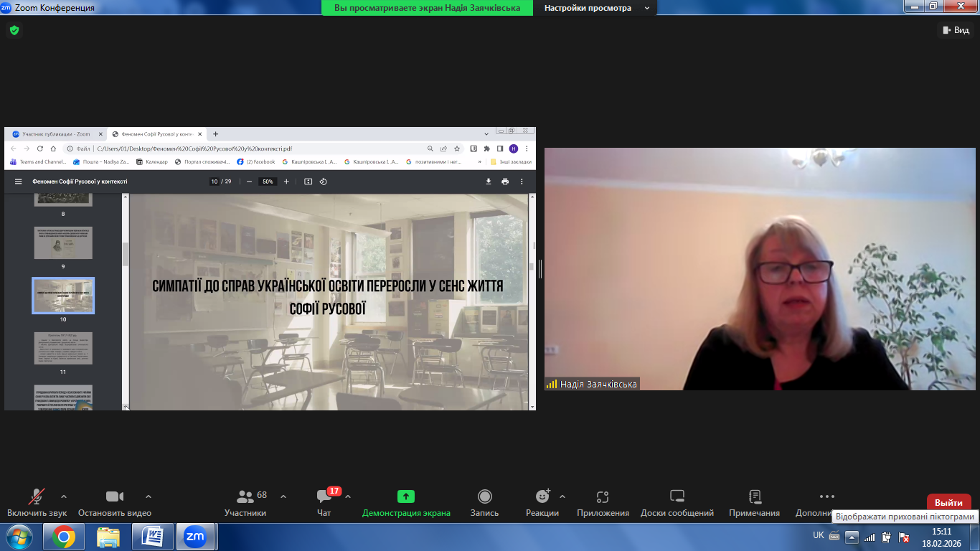Unmute microphone with Включить звук
The image size is (980, 551).
(x=36, y=502)
